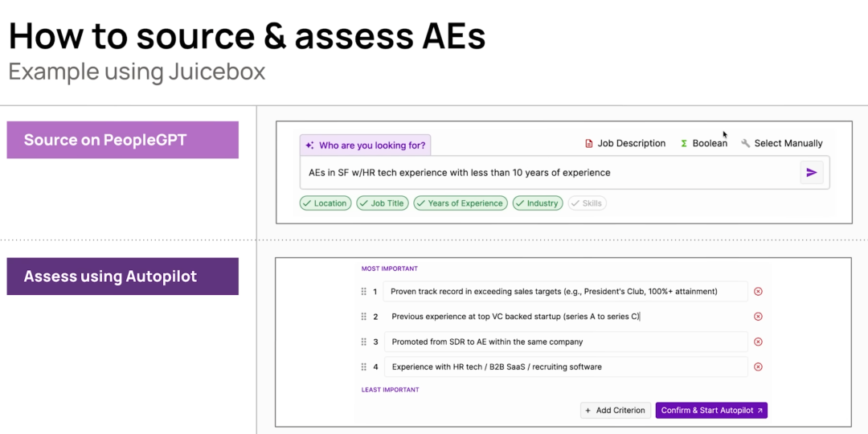Switch to Boolean search mode
The width and height of the screenshot is (868, 434).
tap(704, 143)
